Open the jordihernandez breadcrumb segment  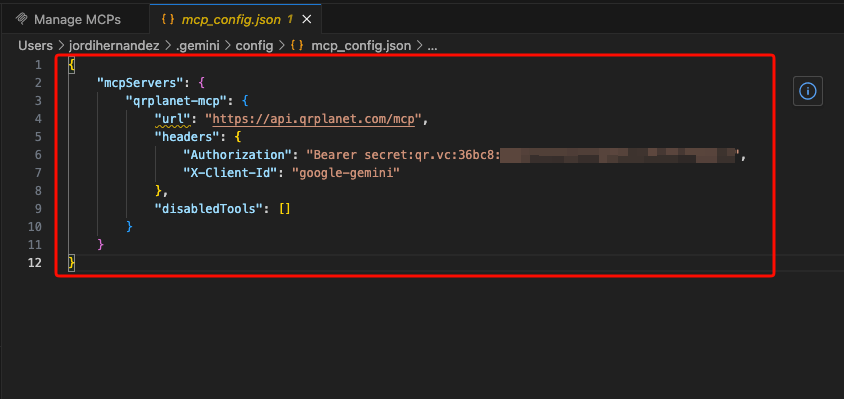[x=114, y=46]
